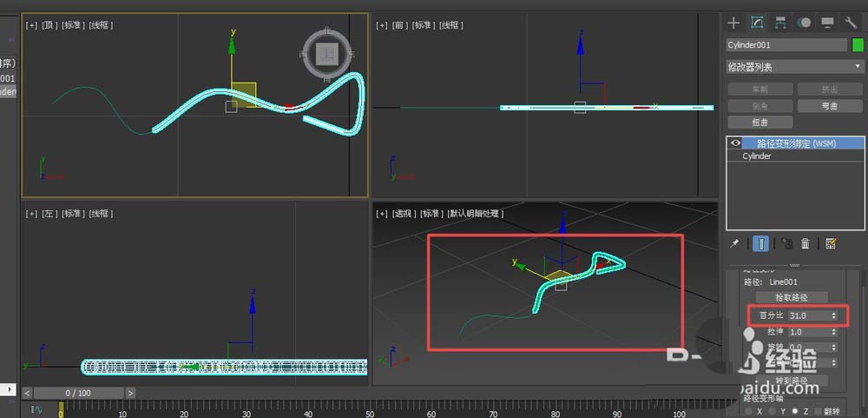This screenshot has width=868, height=418.
Task: Click the yellow XY plane gizmo in top viewport
Action: tap(244, 94)
